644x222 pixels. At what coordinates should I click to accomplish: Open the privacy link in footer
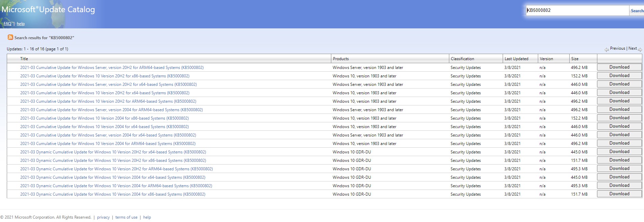click(x=103, y=217)
